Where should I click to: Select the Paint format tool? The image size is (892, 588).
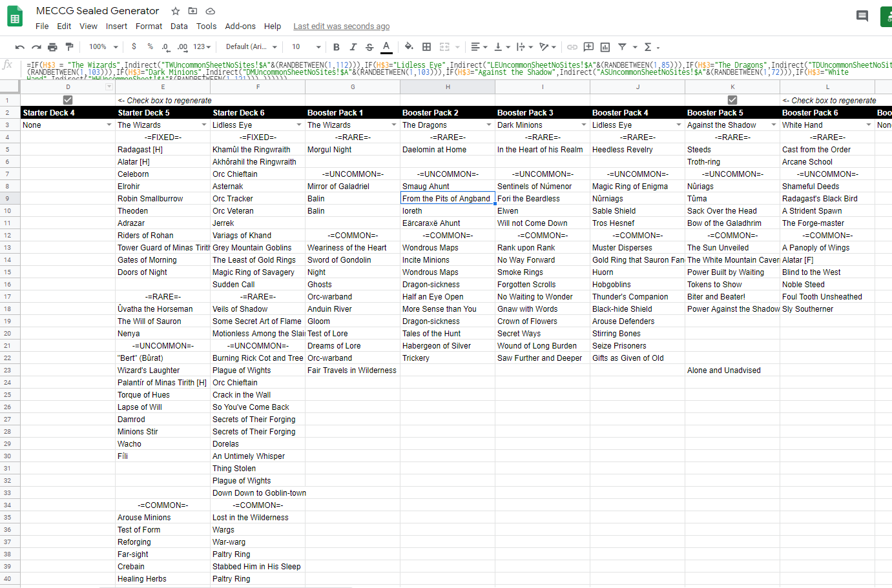[69, 47]
